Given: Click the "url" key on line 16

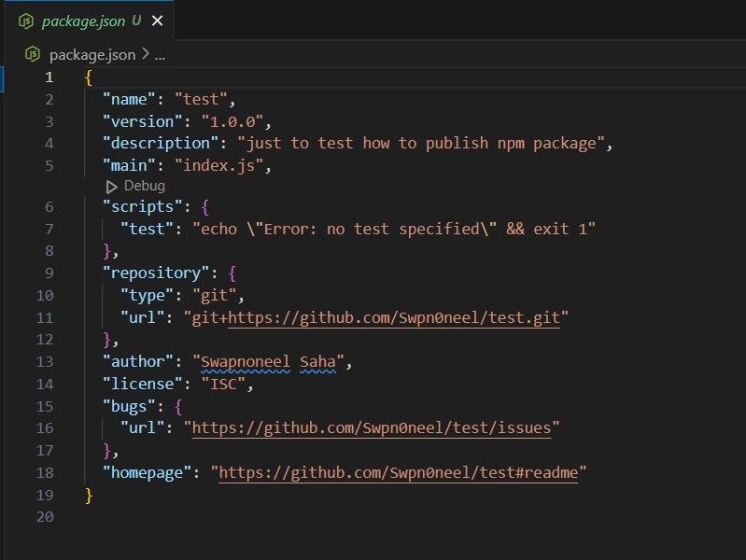Looking at the screenshot, I should 142,427.
